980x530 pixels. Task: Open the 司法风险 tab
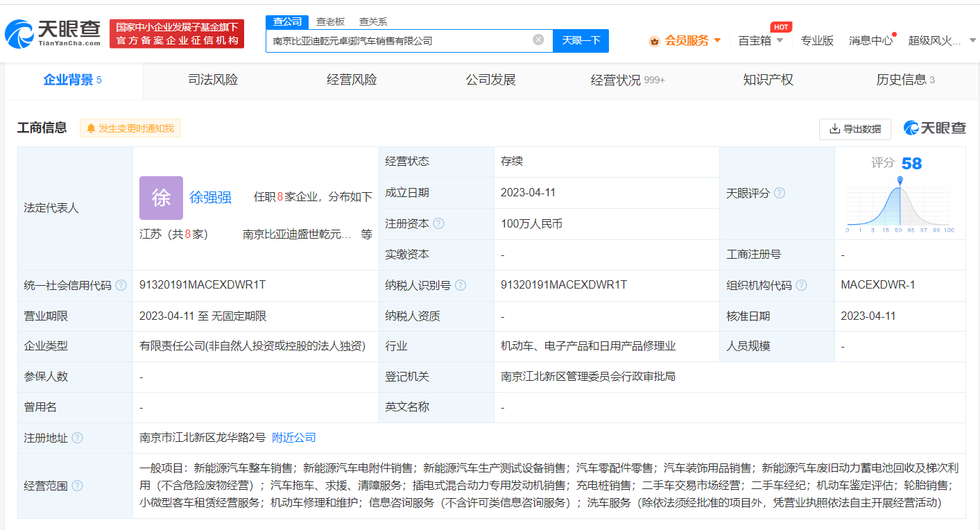213,80
